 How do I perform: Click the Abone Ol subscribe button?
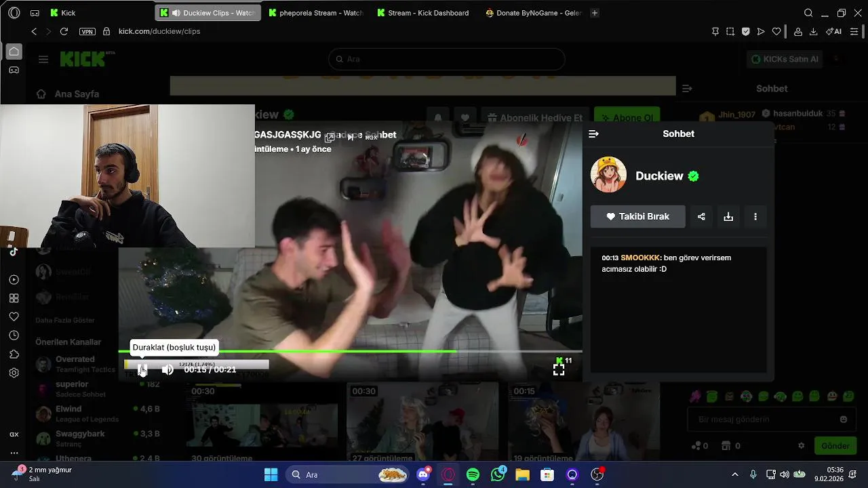(627, 117)
